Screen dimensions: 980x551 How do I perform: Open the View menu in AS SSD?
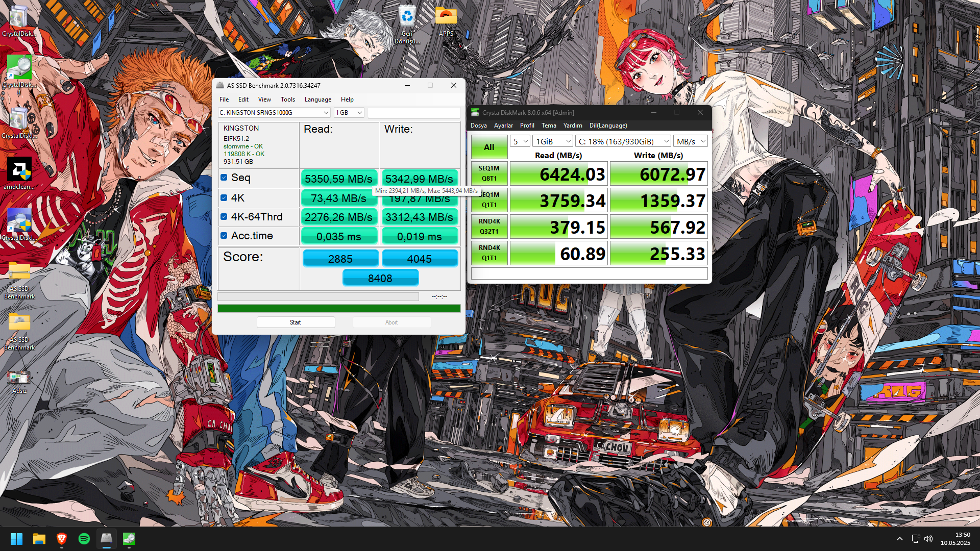pos(264,99)
